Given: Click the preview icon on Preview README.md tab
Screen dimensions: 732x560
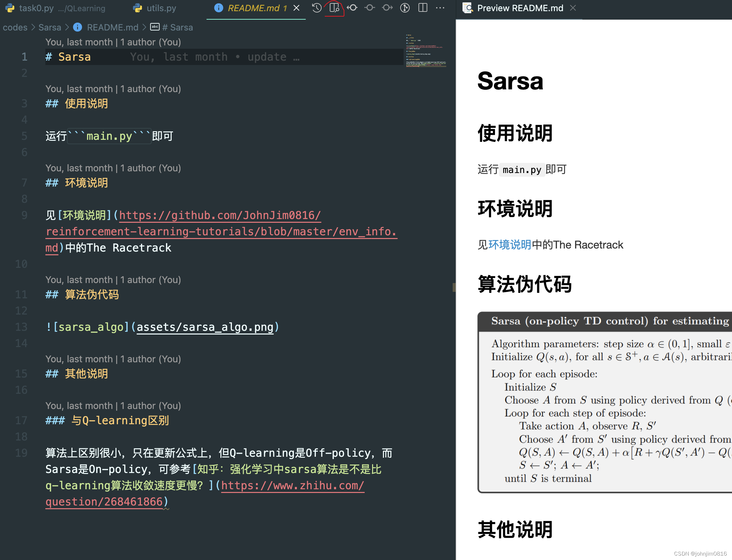Looking at the screenshot, I should click(x=468, y=8).
